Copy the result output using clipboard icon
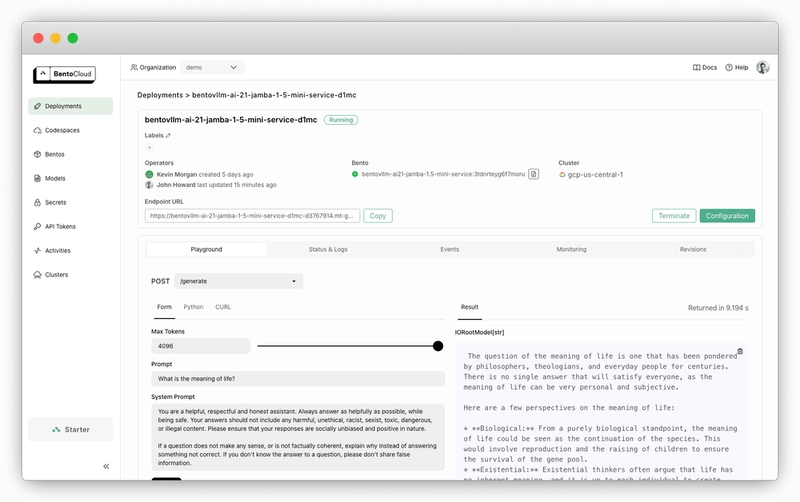 point(740,351)
